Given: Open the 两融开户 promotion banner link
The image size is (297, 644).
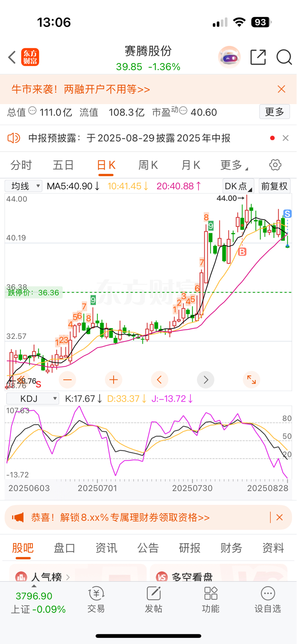Looking at the screenshot, I should coord(81,89).
